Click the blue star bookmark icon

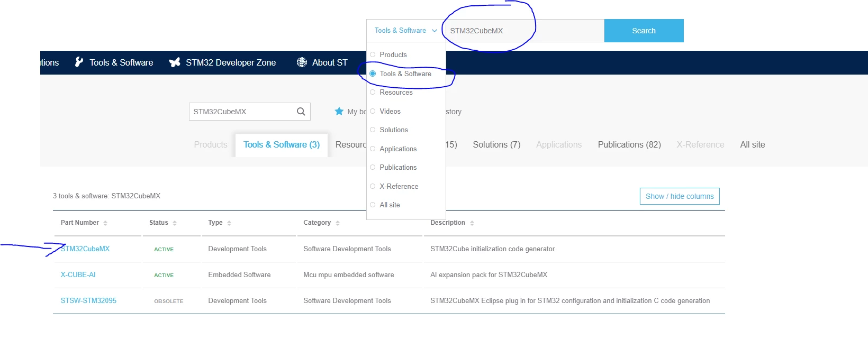tap(339, 111)
